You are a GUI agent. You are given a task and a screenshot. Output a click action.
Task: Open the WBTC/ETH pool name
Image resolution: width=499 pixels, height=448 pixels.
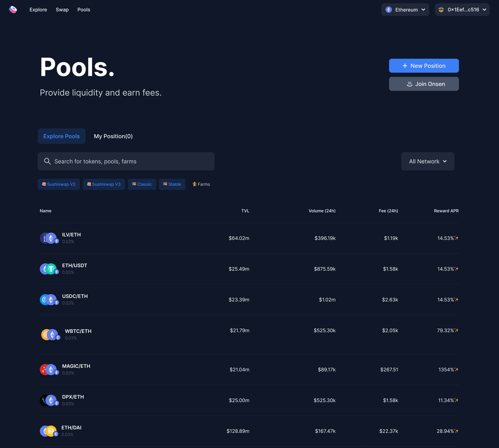[x=78, y=331]
